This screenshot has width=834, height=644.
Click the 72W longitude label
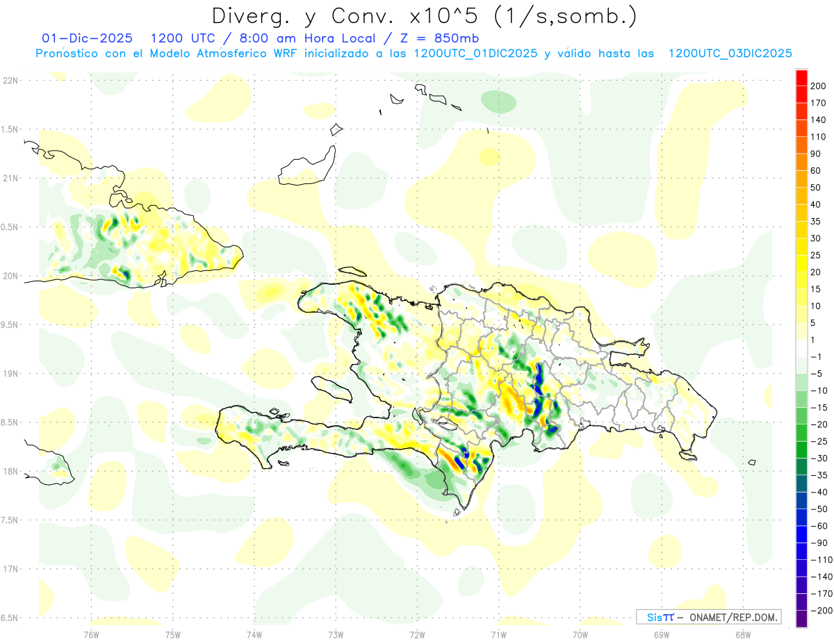(417, 635)
